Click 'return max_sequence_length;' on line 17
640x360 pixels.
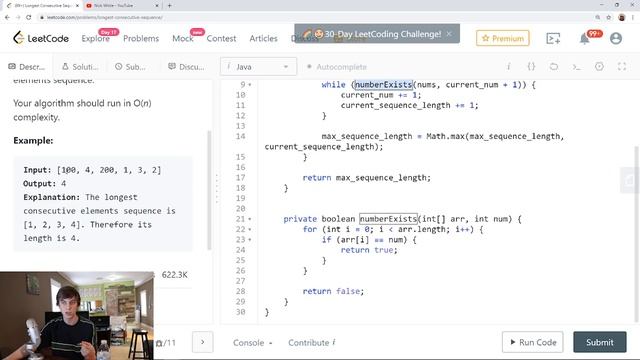coord(366,178)
